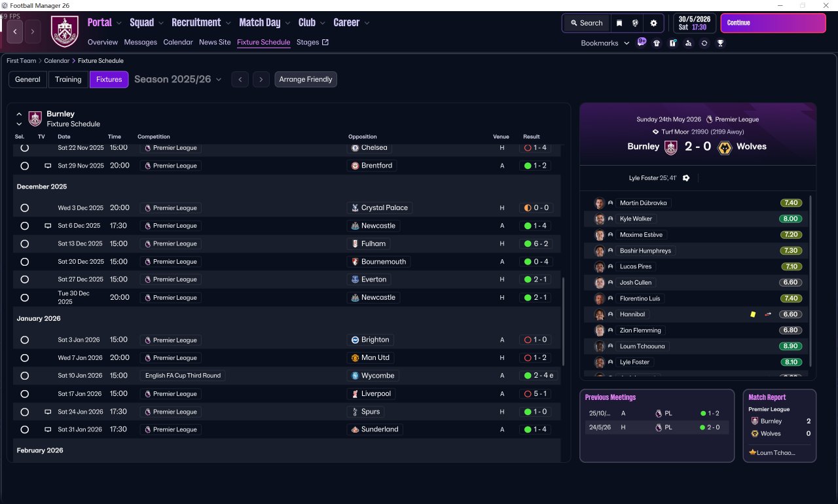838x504 pixels.
Task: Click the TV icon on Sunderland fixture row
Action: click(48, 429)
